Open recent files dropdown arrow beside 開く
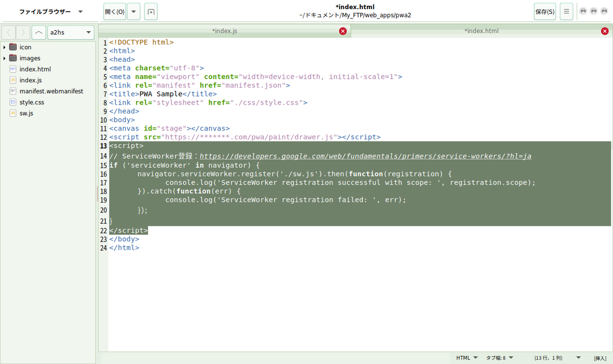 click(133, 11)
